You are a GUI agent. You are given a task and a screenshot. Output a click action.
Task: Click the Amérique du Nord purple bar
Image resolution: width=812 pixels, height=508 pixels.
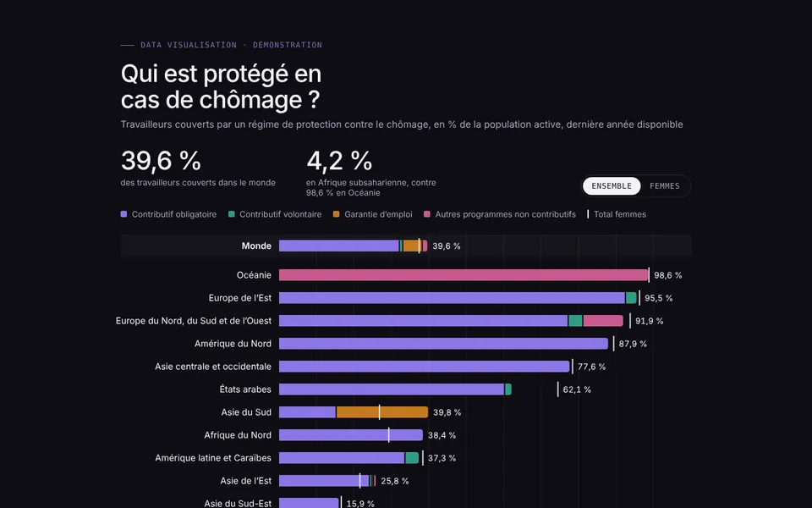pos(444,343)
